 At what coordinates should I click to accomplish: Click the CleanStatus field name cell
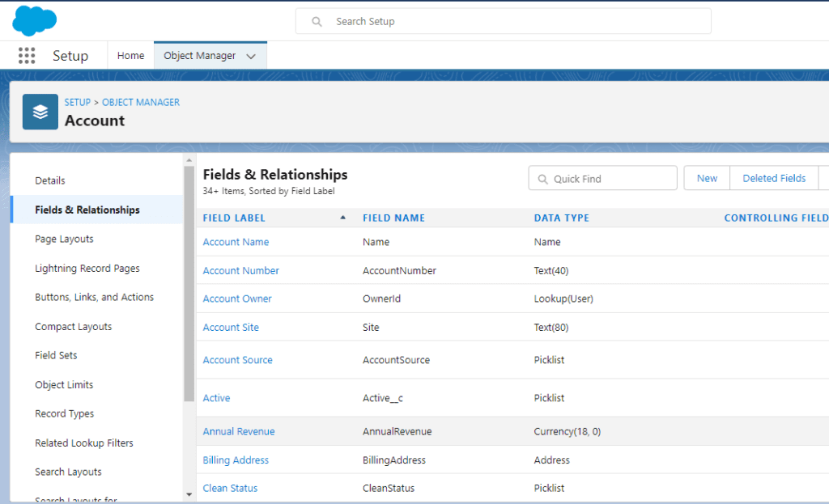389,488
